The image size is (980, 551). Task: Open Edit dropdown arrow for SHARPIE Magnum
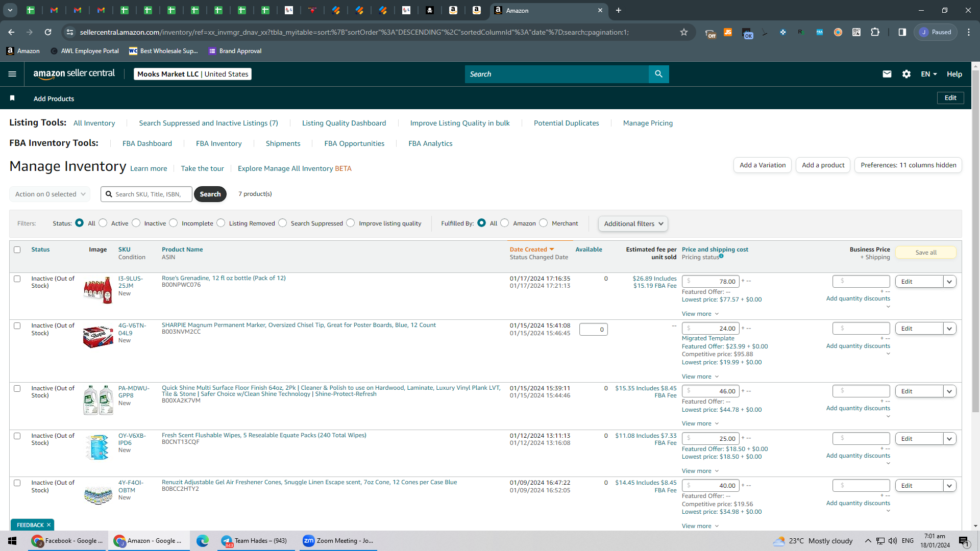click(x=949, y=329)
